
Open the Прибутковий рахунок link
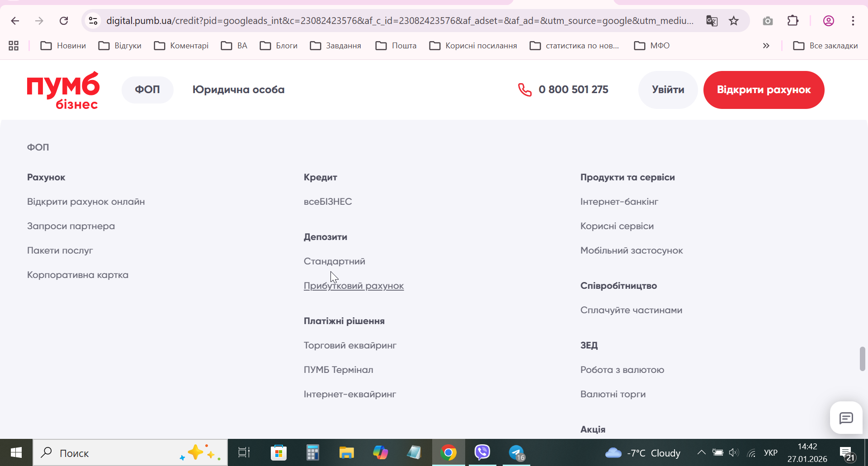click(354, 286)
